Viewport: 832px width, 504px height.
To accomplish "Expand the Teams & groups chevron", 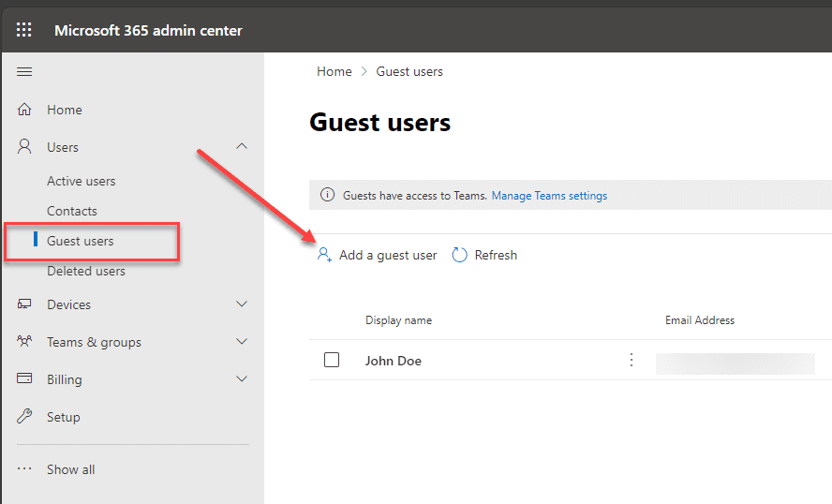I will [x=242, y=341].
